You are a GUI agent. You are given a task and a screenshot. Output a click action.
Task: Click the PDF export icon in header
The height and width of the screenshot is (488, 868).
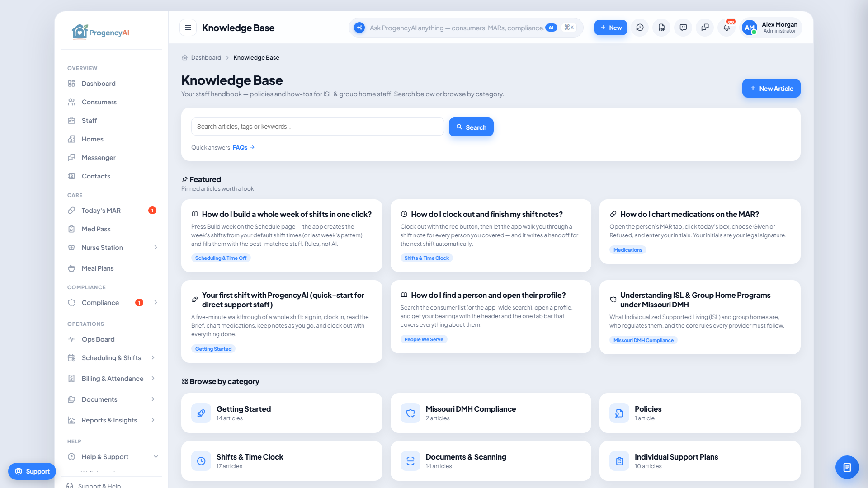click(x=661, y=28)
